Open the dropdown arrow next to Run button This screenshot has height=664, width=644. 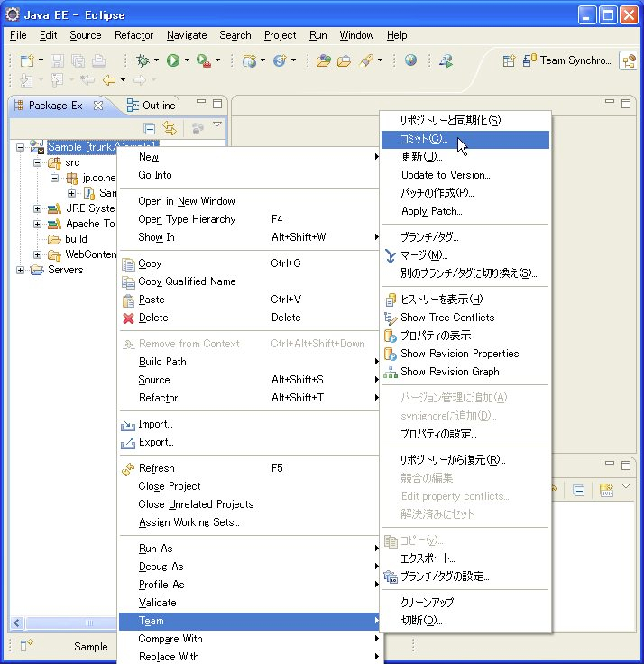tap(187, 60)
